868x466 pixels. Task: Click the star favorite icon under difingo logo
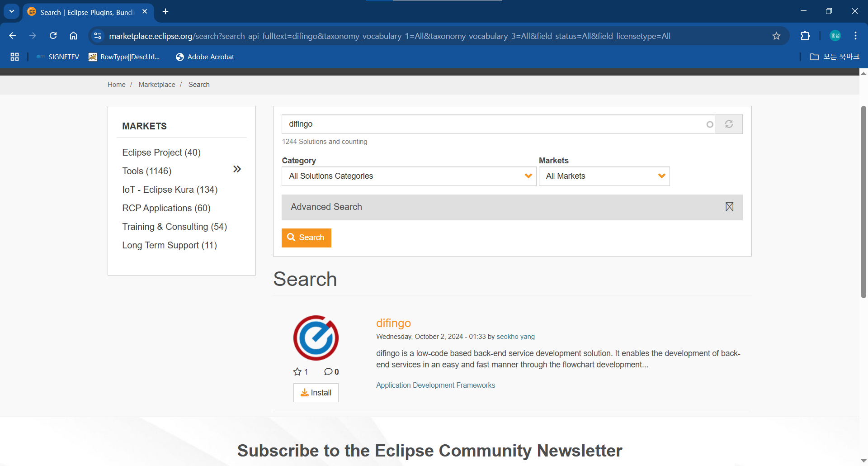click(297, 372)
